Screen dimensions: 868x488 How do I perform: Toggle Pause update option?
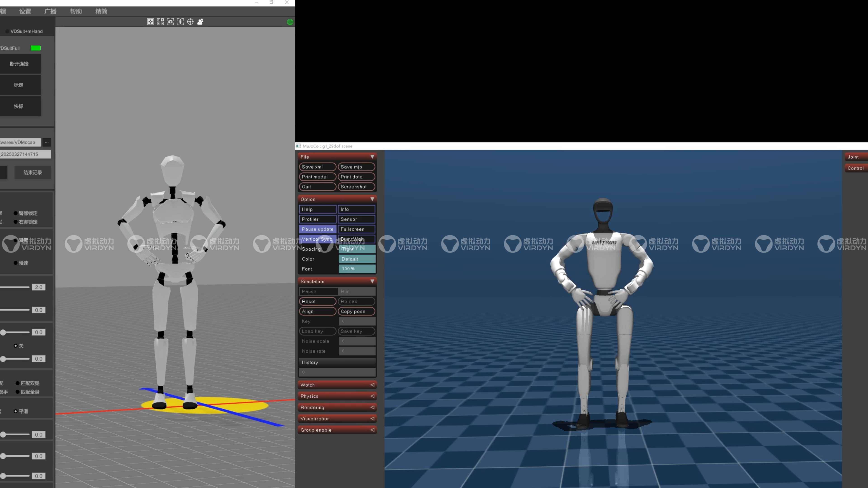(317, 229)
